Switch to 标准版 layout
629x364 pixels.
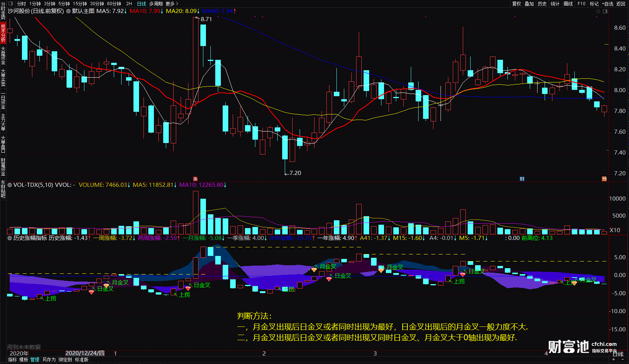tap(81, 360)
